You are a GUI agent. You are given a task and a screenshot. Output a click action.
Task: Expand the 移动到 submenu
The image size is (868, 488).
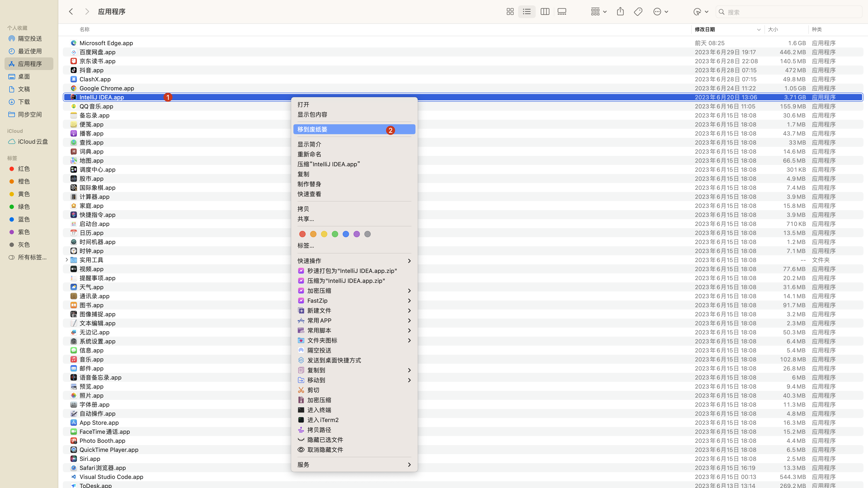tap(354, 380)
